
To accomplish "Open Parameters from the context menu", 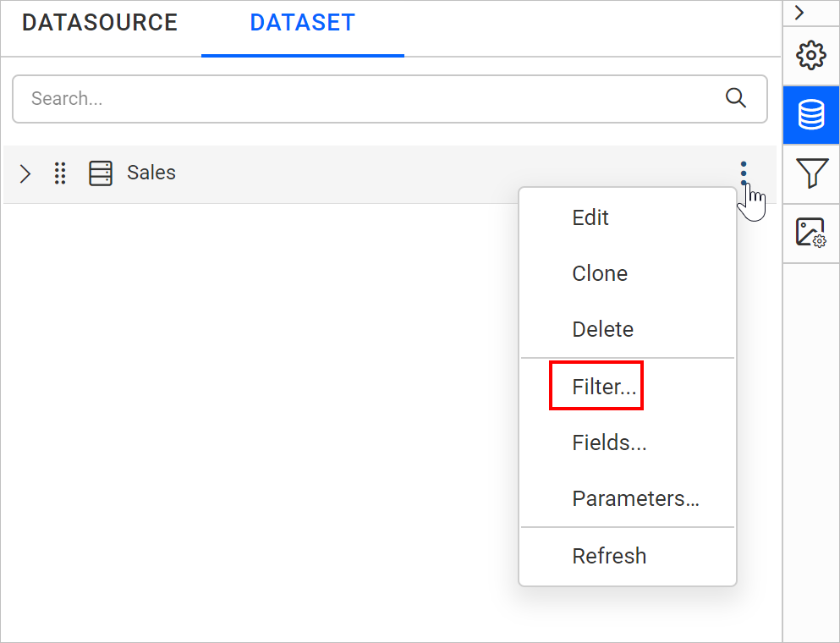I will click(x=635, y=498).
